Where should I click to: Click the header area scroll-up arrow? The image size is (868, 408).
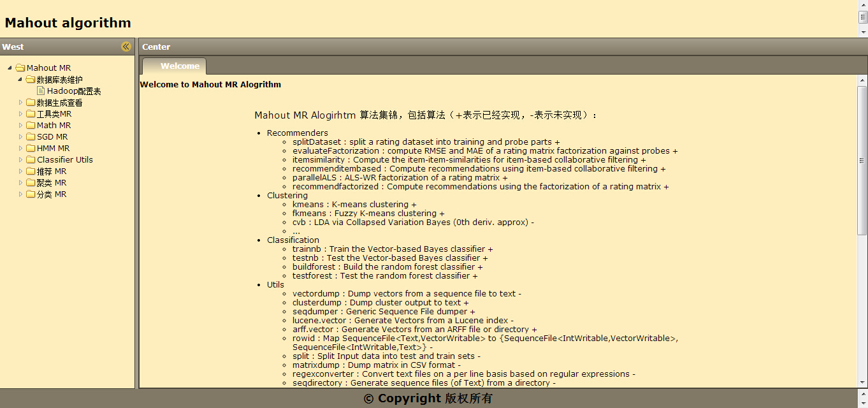864,5
